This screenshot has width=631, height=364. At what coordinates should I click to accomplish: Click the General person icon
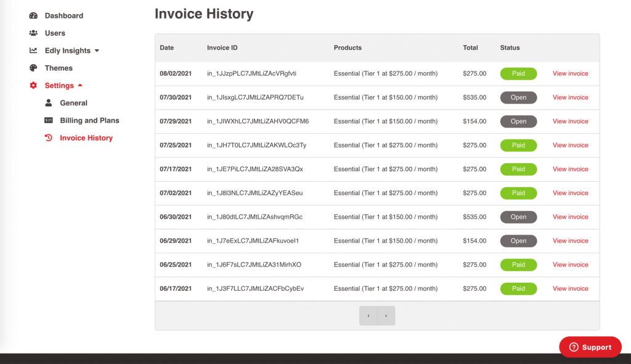click(x=49, y=103)
